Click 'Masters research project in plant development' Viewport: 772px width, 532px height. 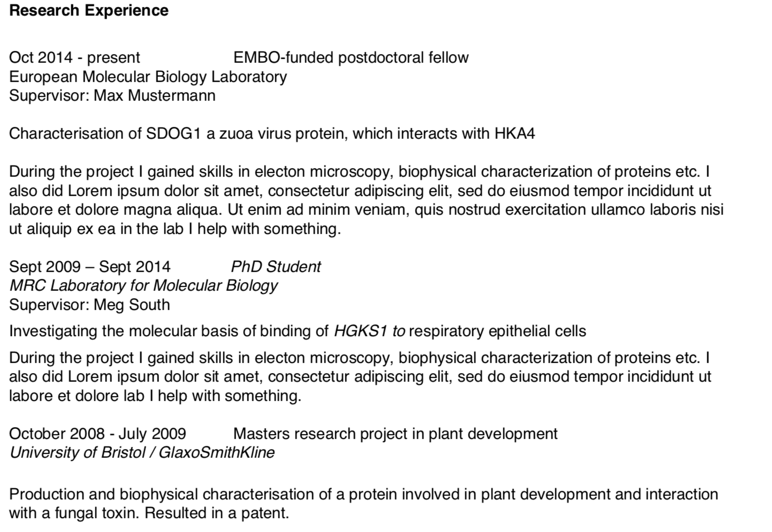(x=396, y=434)
